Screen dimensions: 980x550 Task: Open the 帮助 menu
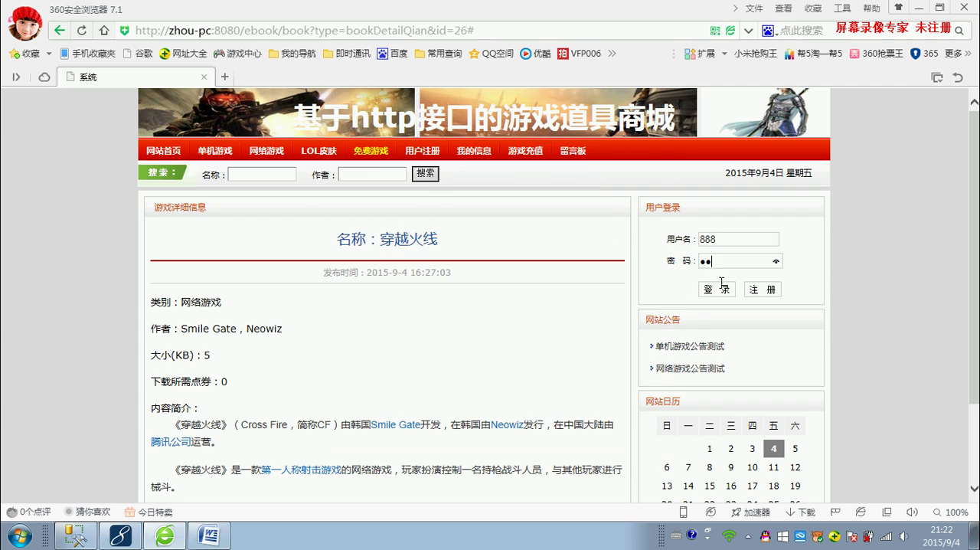(871, 8)
